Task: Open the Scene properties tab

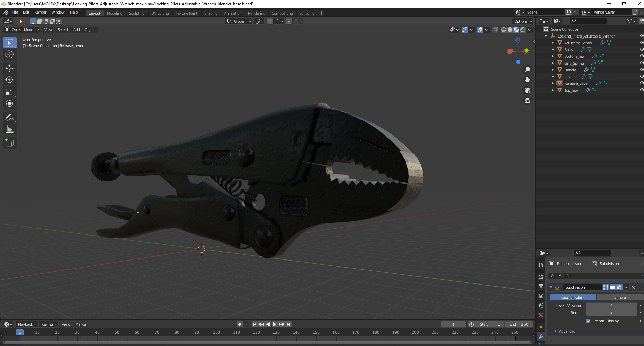Action: pyautogui.click(x=541, y=305)
